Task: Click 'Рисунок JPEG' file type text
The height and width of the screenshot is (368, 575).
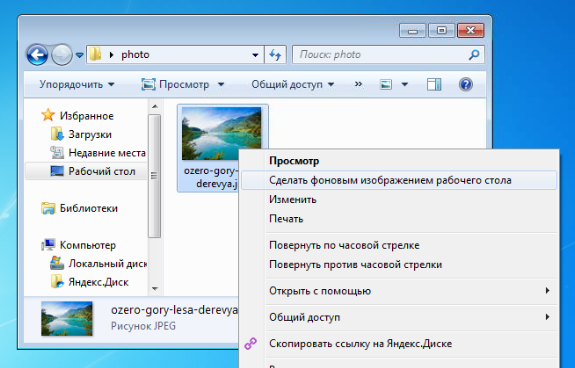Action: [x=143, y=326]
